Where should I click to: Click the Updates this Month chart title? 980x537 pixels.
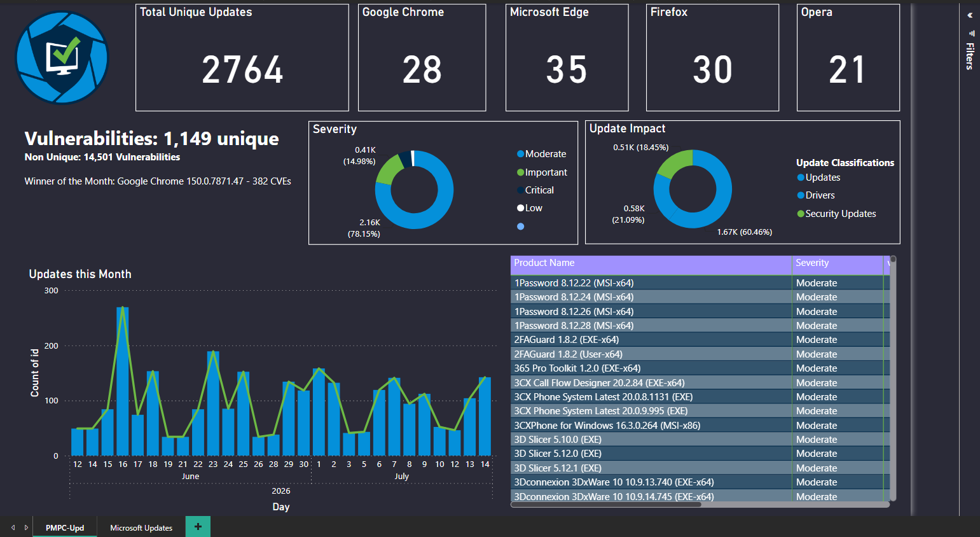point(80,274)
